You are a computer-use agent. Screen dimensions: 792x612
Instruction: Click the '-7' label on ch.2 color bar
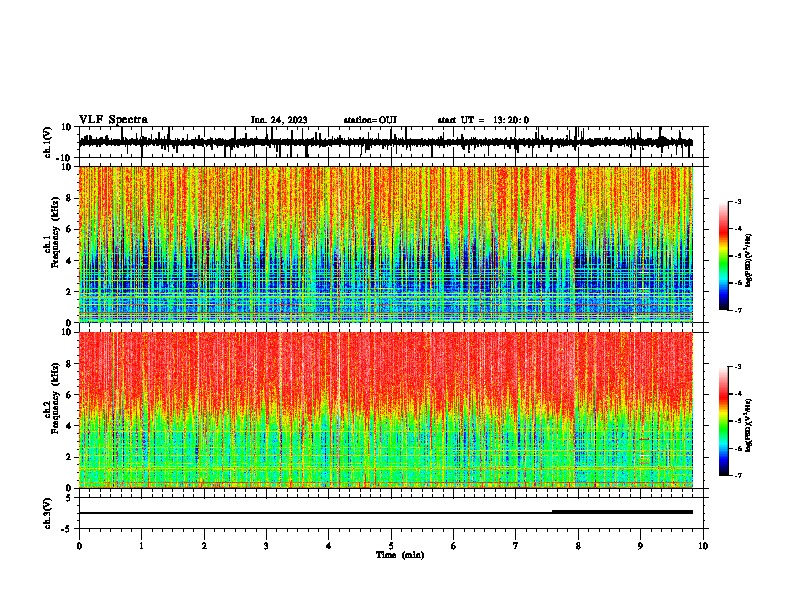pyautogui.click(x=737, y=476)
